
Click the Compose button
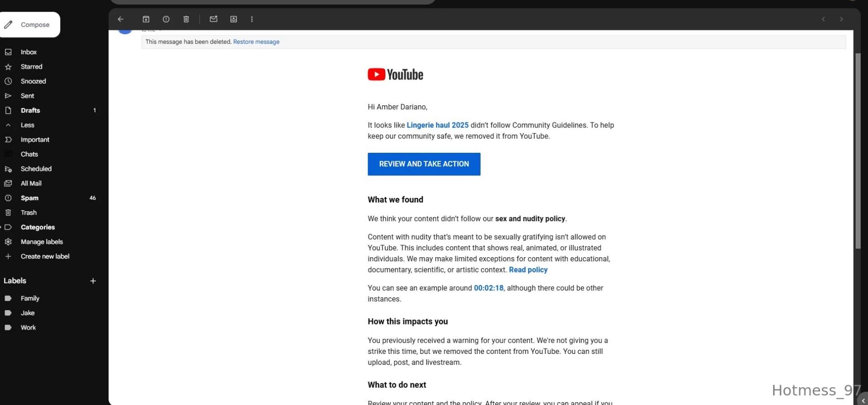(x=29, y=24)
